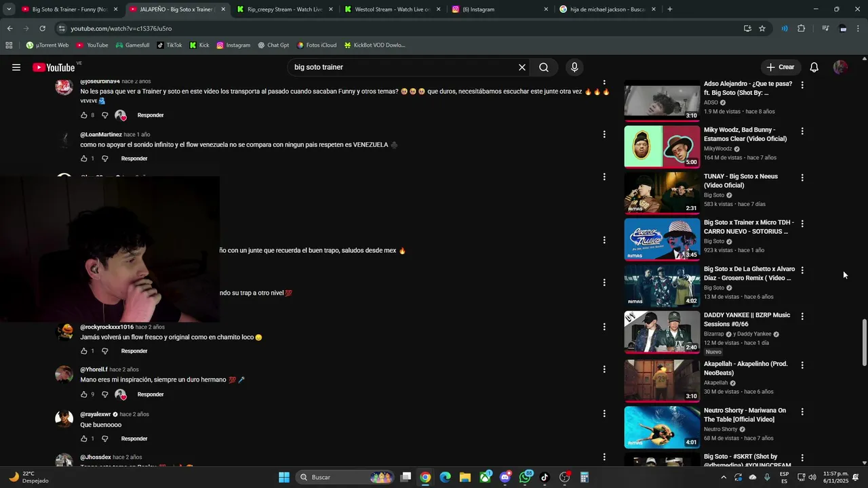Like the @rockyrockxxx1016 comment
Screen dimensions: 868x488
coord(84,351)
